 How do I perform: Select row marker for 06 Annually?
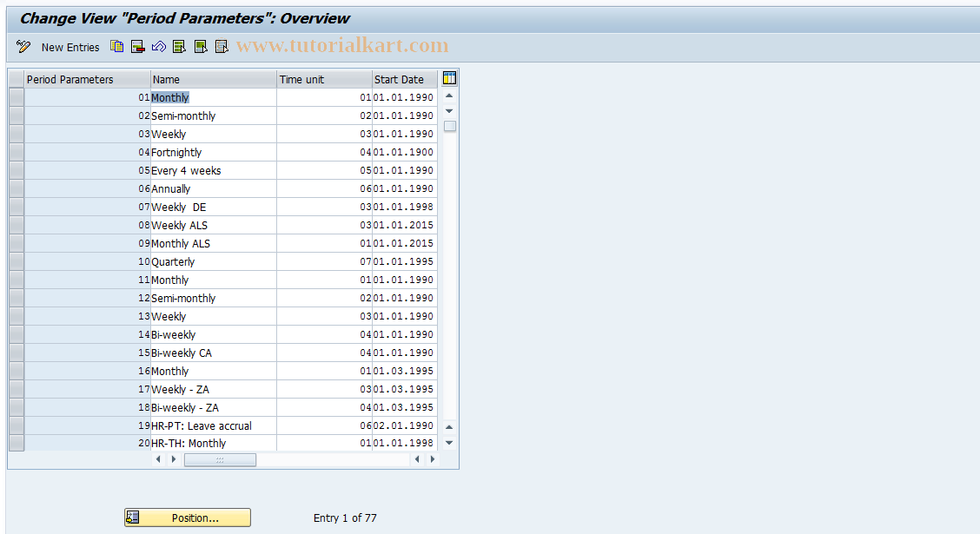tap(17, 188)
